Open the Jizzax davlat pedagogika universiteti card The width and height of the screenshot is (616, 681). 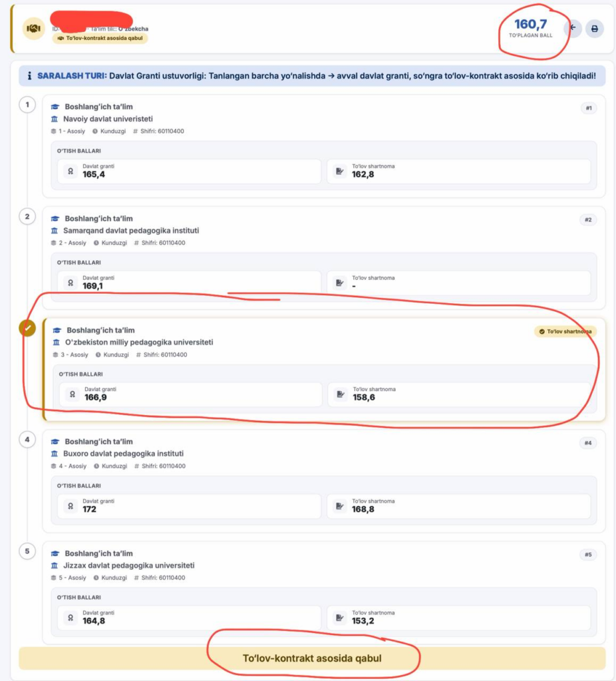tap(324, 593)
